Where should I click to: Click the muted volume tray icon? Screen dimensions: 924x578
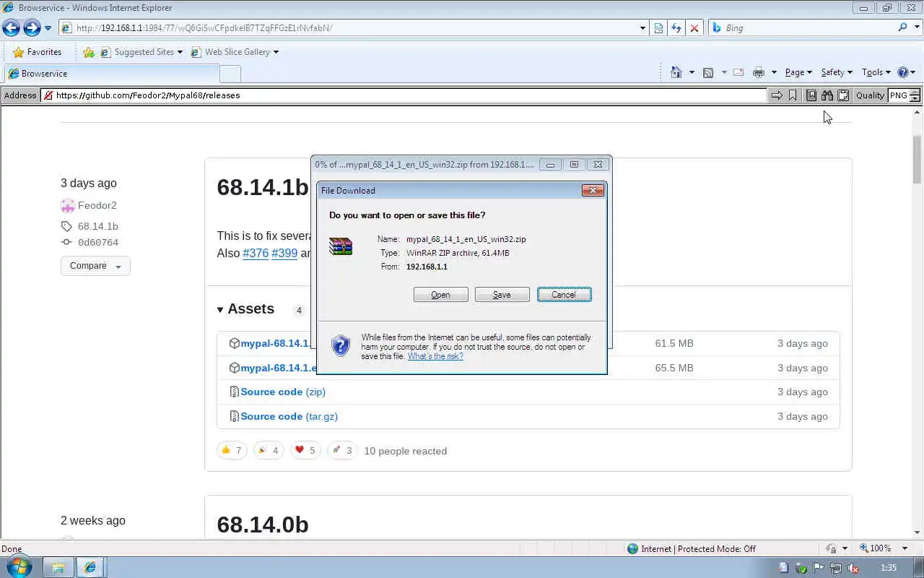click(853, 569)
